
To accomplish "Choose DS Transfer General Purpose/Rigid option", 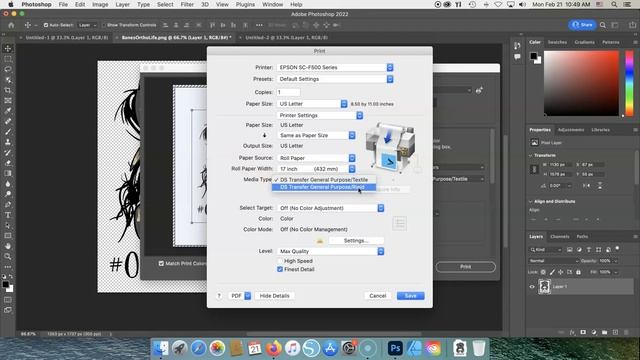I will coord(324,187).
